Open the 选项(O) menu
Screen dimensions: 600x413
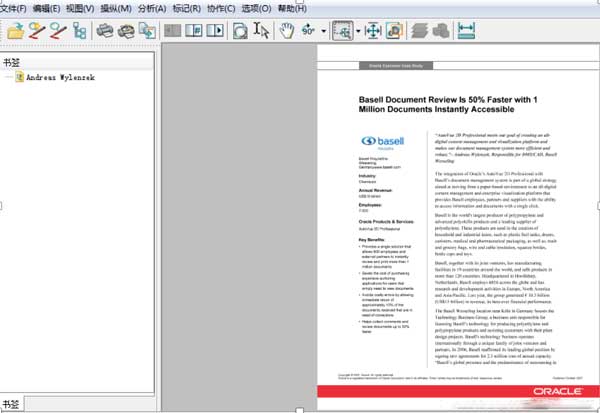coord(256,8)
